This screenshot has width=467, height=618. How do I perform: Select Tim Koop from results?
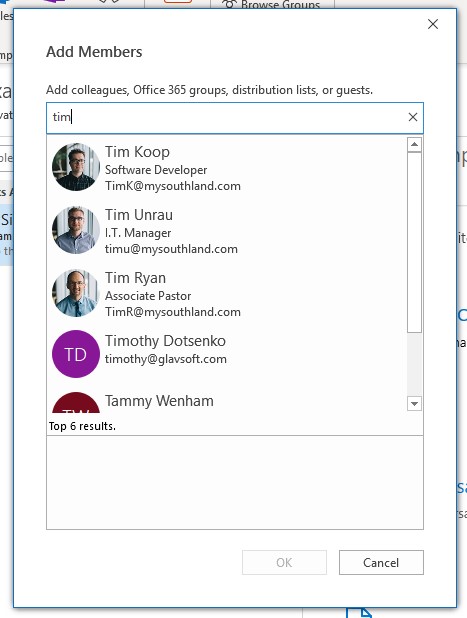pos(227,167)
